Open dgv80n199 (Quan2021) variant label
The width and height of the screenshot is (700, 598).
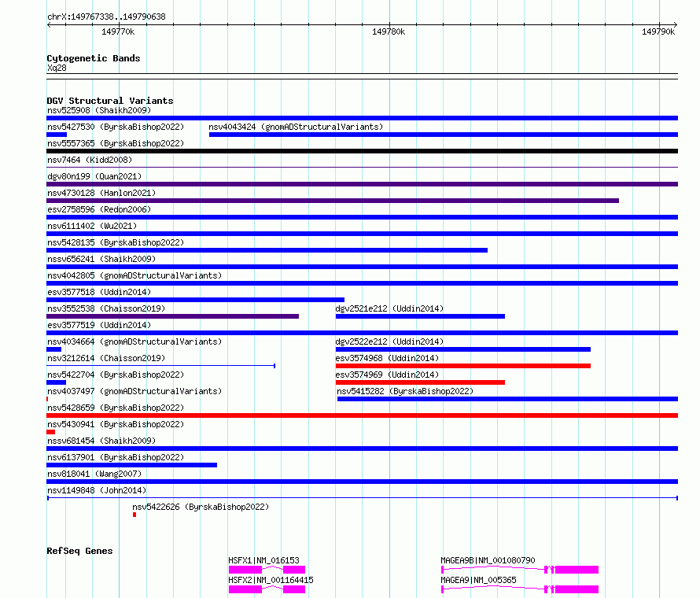click(x=94, y=176)
